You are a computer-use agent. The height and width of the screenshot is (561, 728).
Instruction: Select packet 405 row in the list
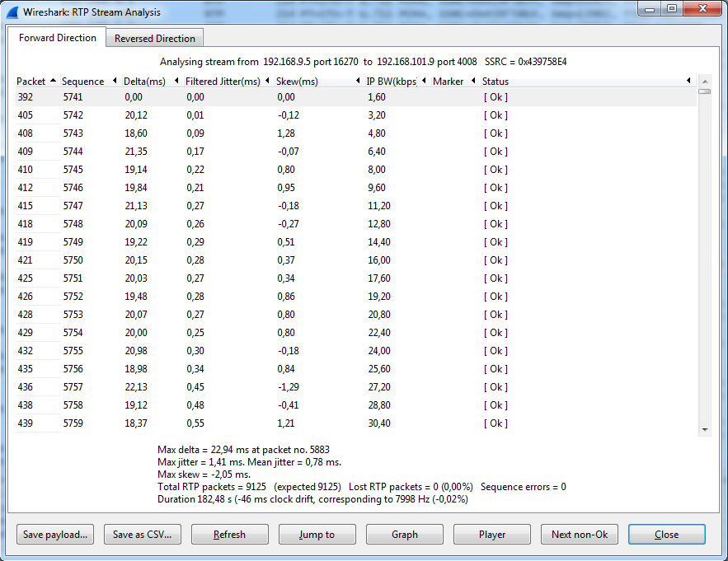(x=247, y=115)
